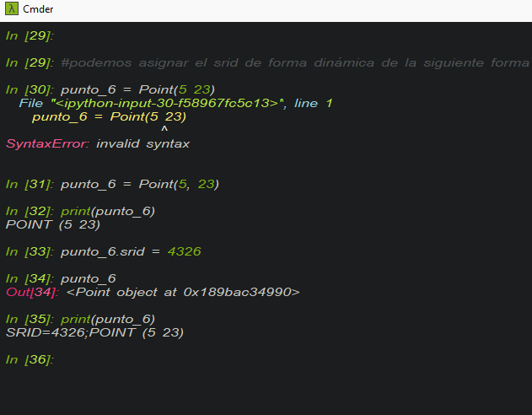Click the empty 'In [36]:' prompt
532x415 pixels.
(x=30, y=359)
